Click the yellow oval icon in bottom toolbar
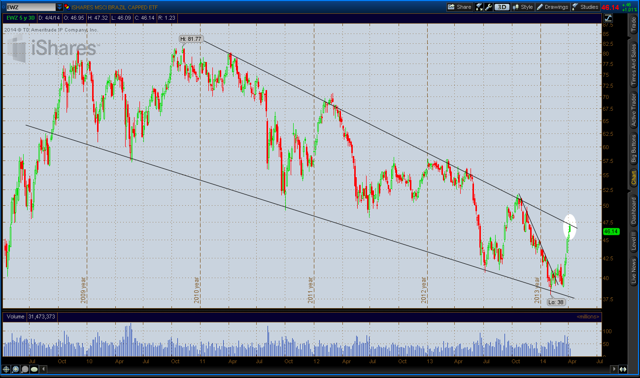Image resolution: width=640 pixels, height=378 pixels. coord(34,369)
